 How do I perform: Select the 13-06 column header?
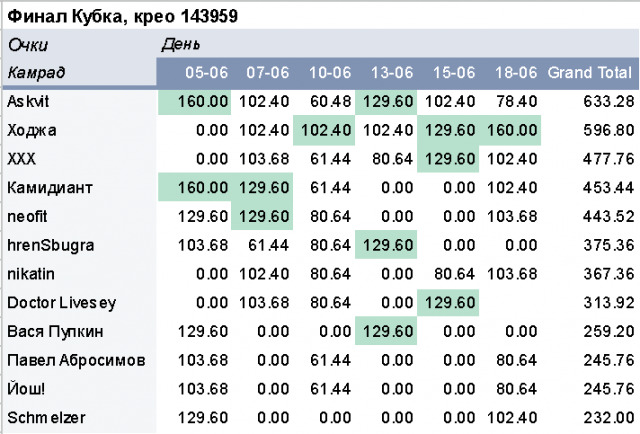click(391, 73)
